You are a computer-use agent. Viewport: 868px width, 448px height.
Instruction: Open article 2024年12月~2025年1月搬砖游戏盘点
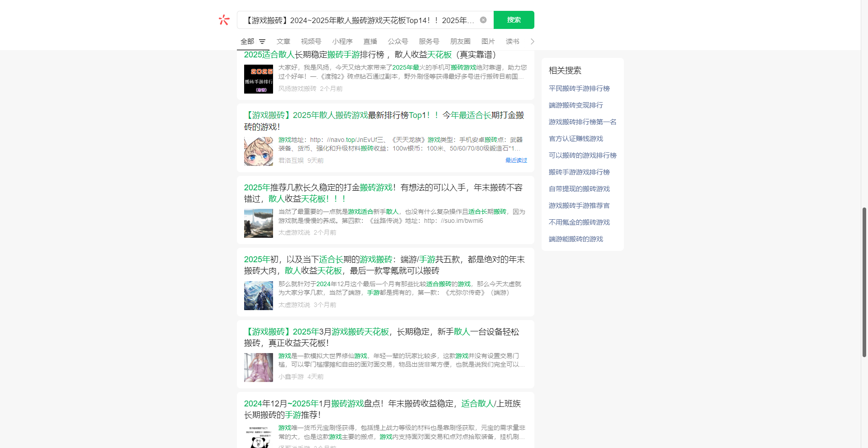(x=382, y=409)
